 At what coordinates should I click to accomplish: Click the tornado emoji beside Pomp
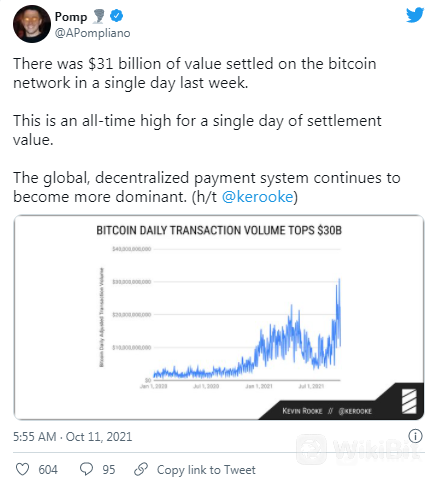[x=98, y=17]
